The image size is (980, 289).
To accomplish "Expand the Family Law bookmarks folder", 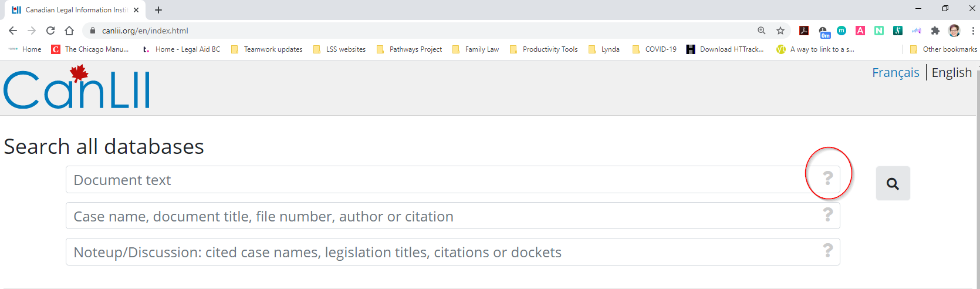I will pyautogui.click(x=475, y=49).
